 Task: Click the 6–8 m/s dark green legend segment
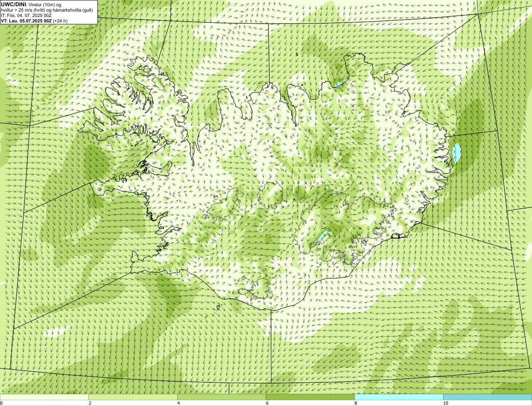310,397
